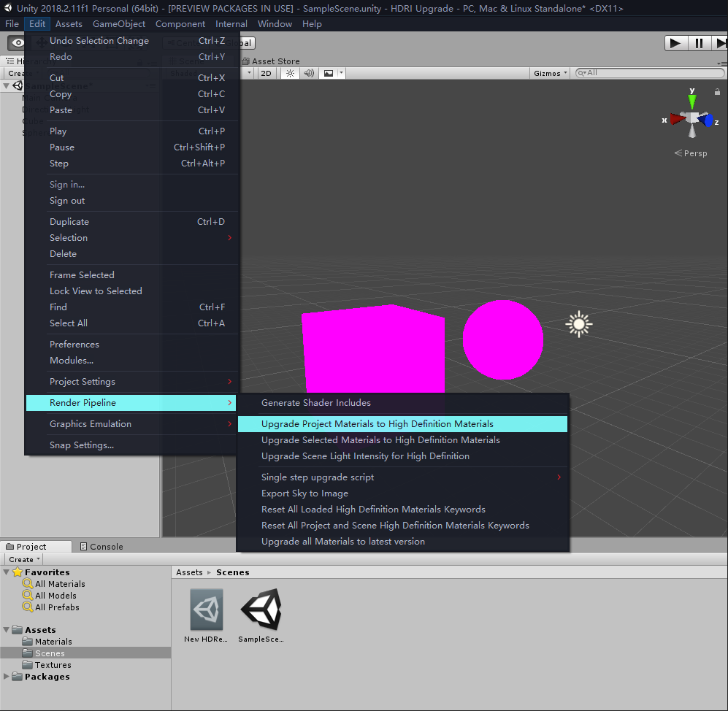Toggle the scene view lock icon
Viewport: 728px width, 711px height.
click(717, 92)
